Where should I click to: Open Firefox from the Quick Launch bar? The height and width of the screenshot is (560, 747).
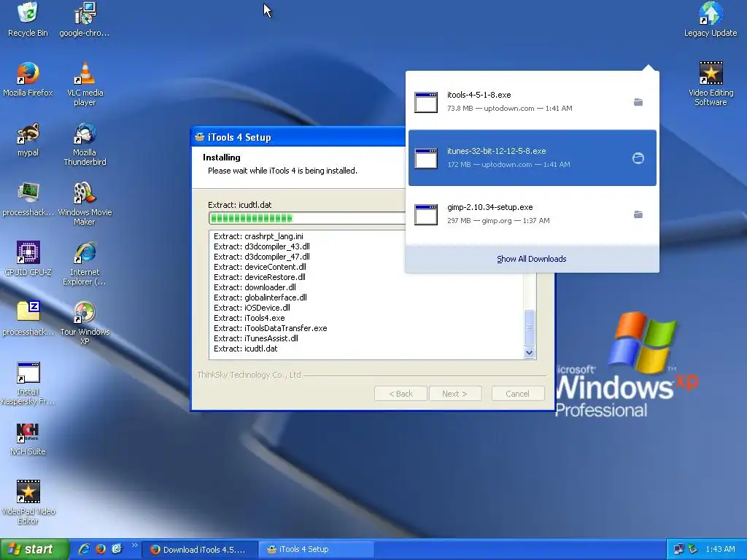(101, 549)
